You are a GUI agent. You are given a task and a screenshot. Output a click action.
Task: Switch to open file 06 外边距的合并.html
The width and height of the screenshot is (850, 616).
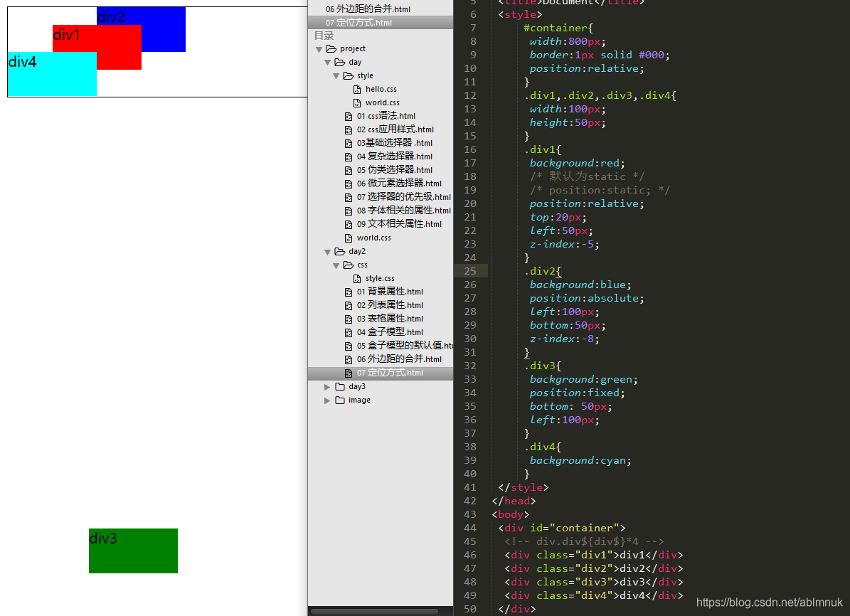pyautogui.click(x=368, y=9)
